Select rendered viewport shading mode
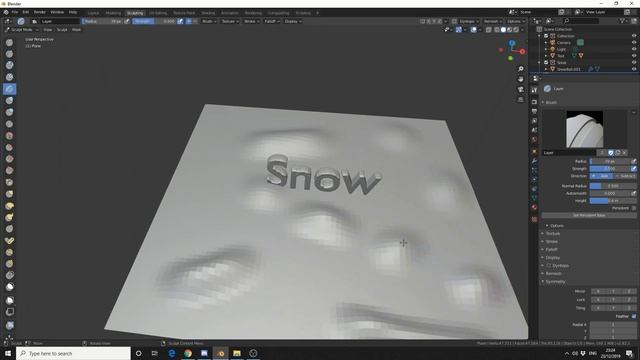Screen dimensions: 640x360 pos(516,30)
